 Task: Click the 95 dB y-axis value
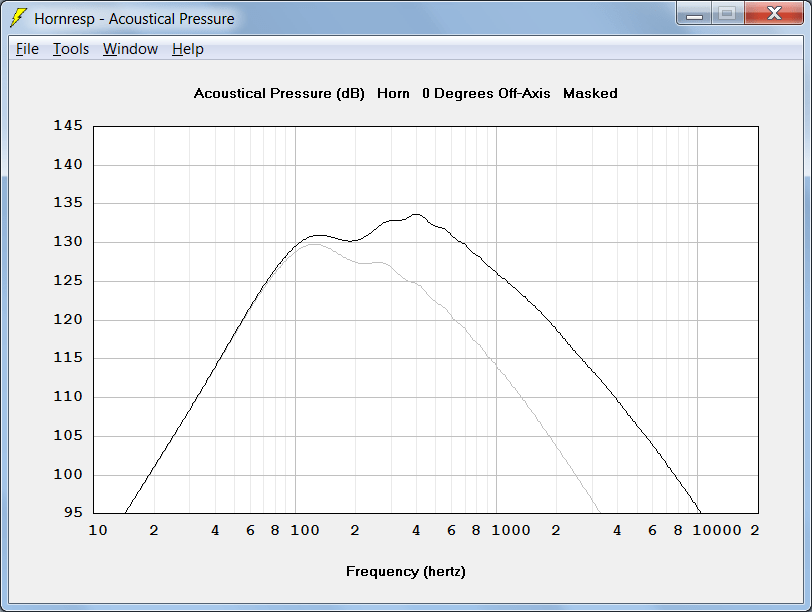coord(73,512)
